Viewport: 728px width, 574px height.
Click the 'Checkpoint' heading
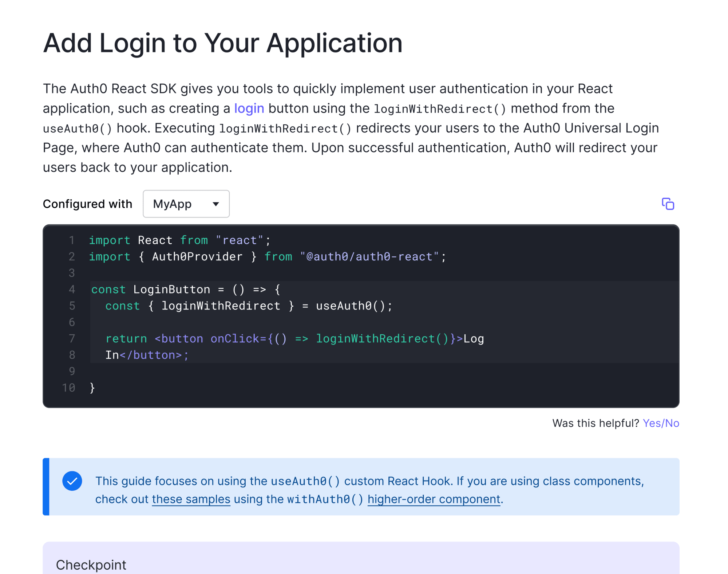click(91, 565)
